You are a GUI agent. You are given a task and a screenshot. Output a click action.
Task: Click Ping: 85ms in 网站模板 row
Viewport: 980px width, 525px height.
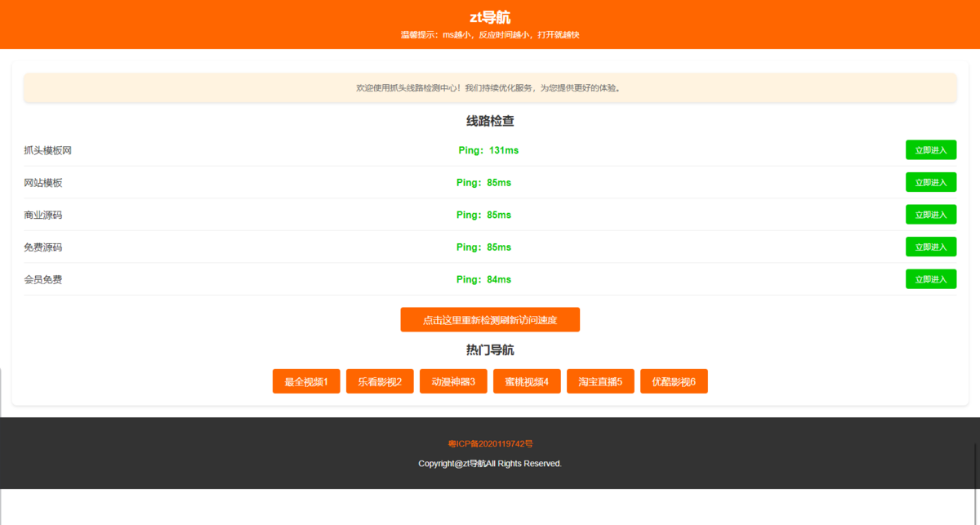pos(484,183)
